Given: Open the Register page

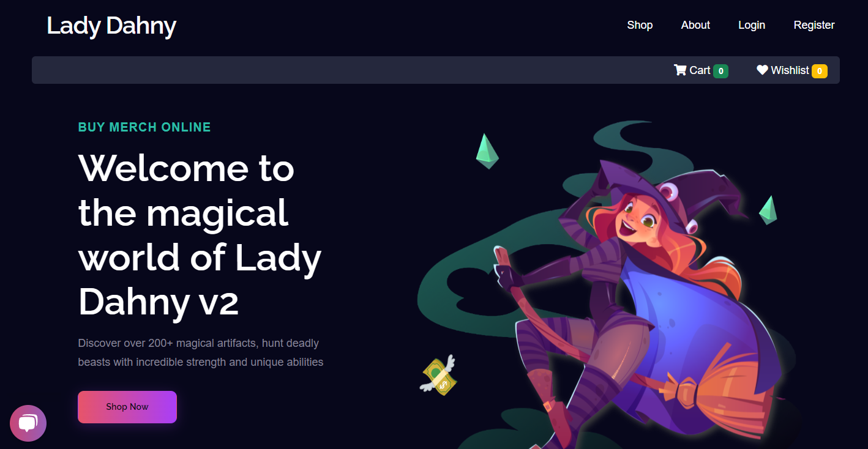Looking at the screenshot, I should tap(814, 25).
